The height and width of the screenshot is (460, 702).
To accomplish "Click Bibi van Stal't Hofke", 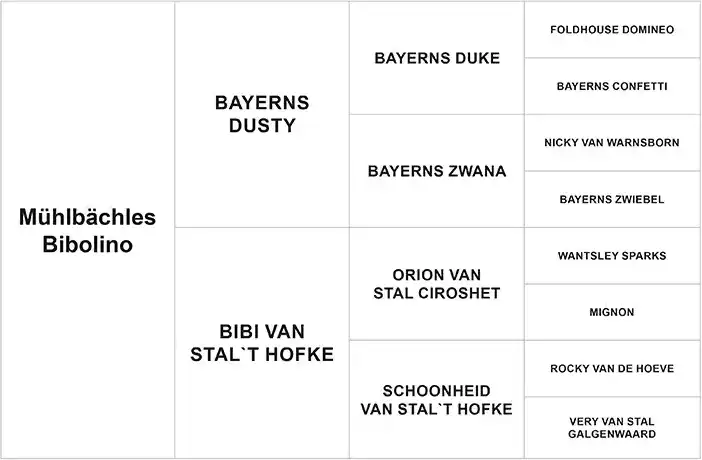I will 262,342.
